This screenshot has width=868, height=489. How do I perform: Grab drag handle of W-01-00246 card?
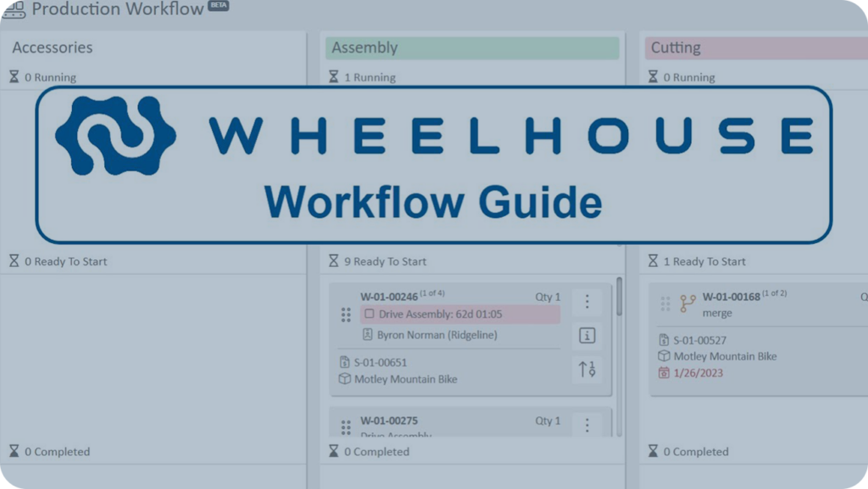pyautogui.click(x=346, y=315)
